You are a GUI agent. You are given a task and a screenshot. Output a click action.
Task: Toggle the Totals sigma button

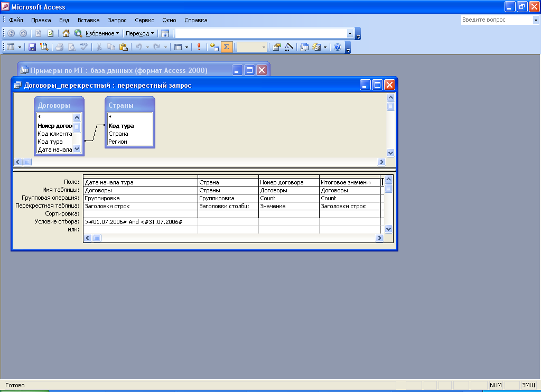coord(227,47)
